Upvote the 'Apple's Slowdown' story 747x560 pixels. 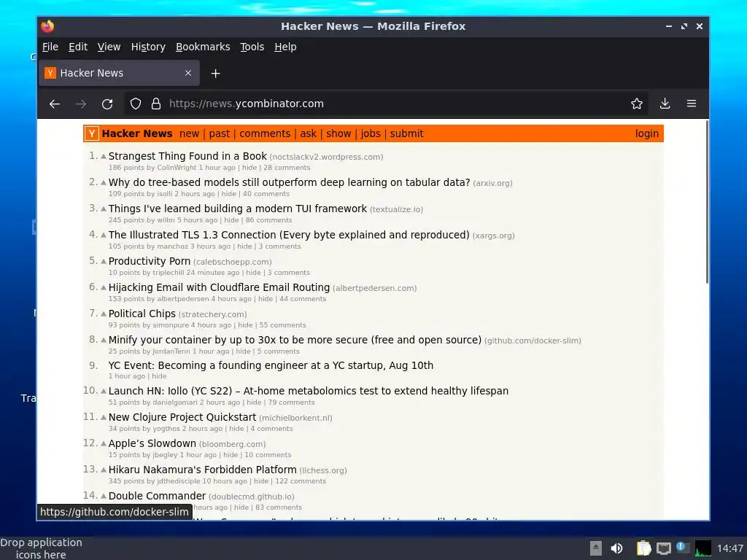point(104,443)
